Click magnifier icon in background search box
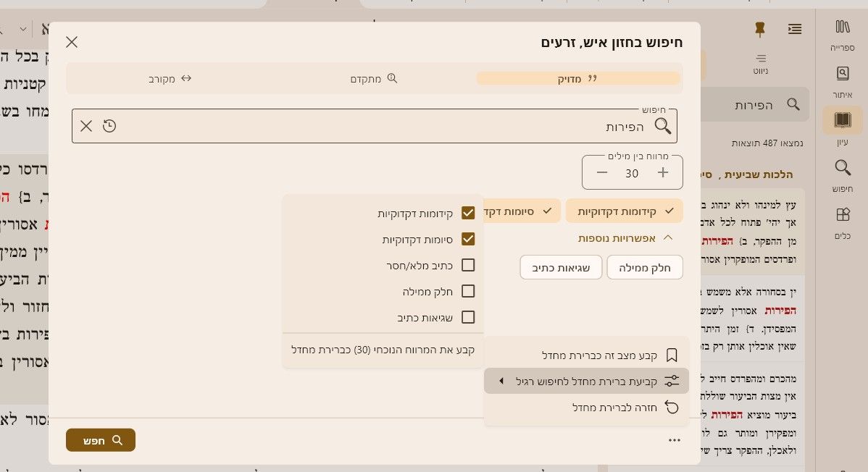This screenshot has width=868, height=472. [793, 104]
